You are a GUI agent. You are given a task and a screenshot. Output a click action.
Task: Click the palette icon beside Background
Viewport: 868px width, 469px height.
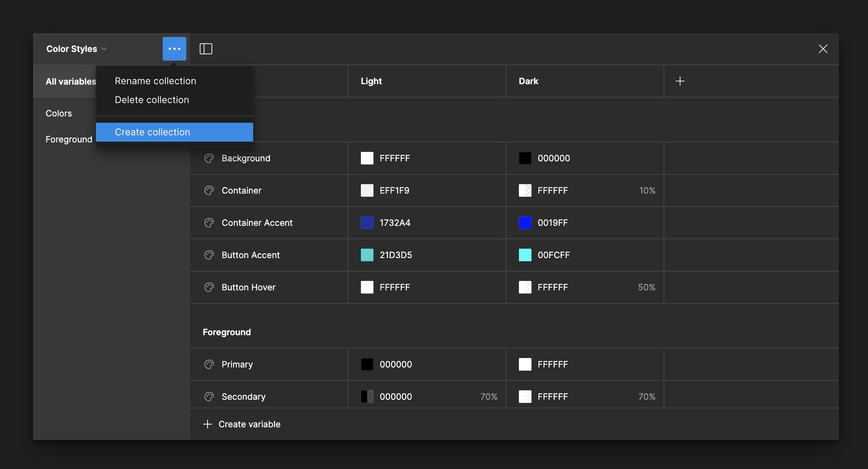click(209, 158)
